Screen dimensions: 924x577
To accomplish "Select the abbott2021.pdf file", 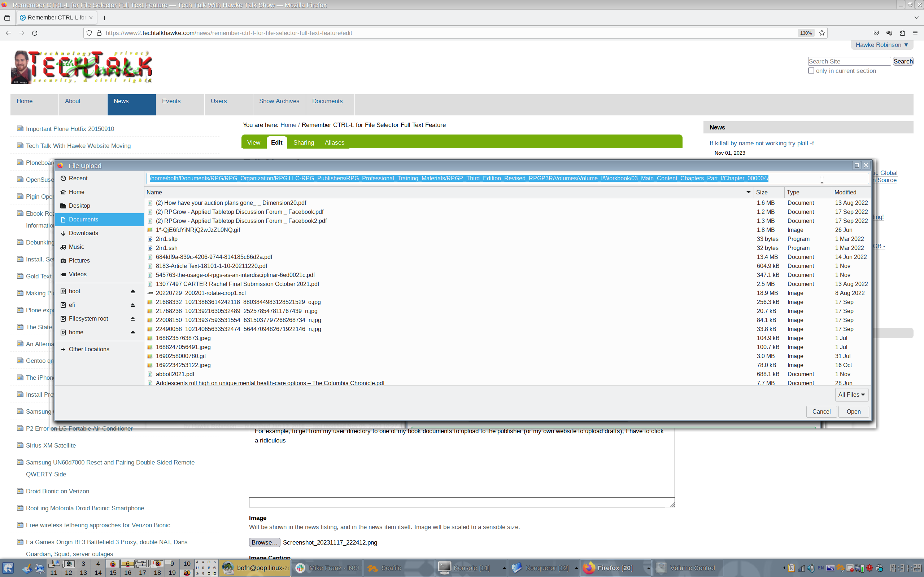I will (175, 374).
